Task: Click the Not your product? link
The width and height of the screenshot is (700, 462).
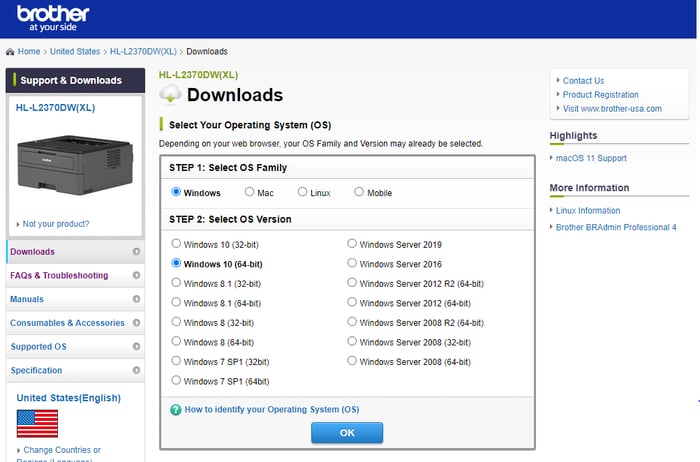Action: tap(56, 224)
